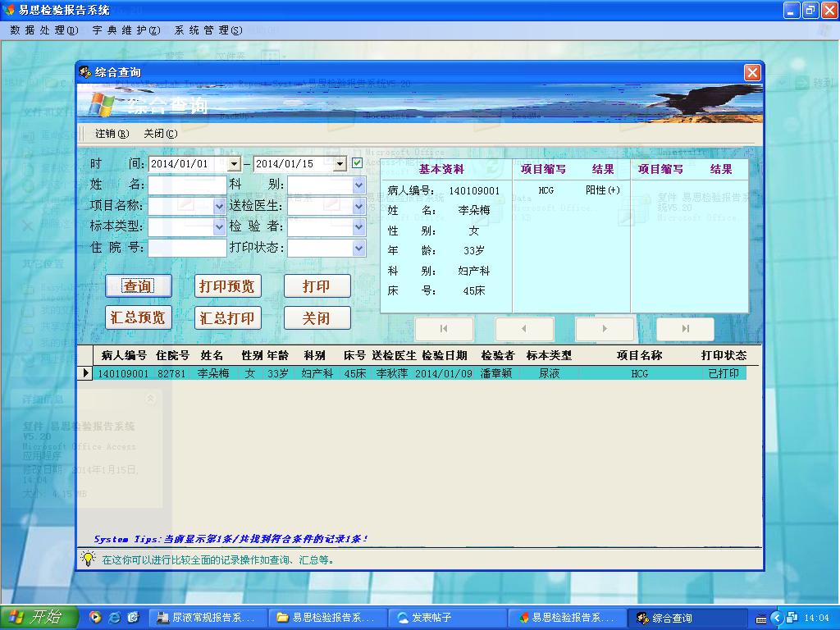Click the language bar keyboard tray icon

click(760, 618)
